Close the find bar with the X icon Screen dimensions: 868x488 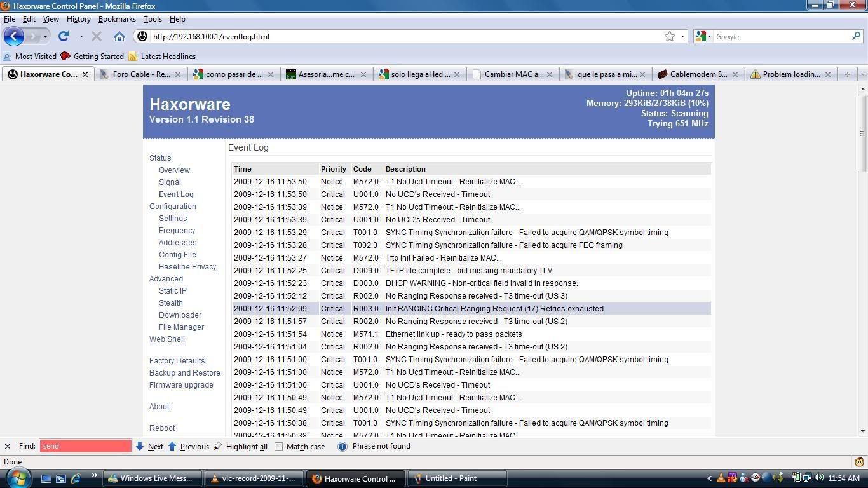pos(8,446)
